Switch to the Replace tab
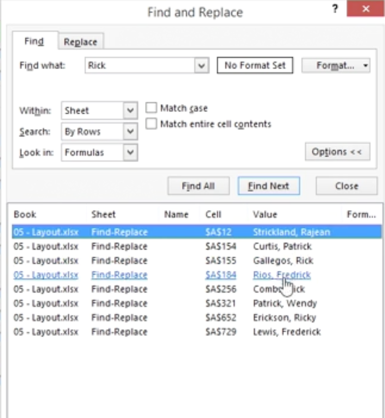 pyautogui.click(x=80, y=42)
